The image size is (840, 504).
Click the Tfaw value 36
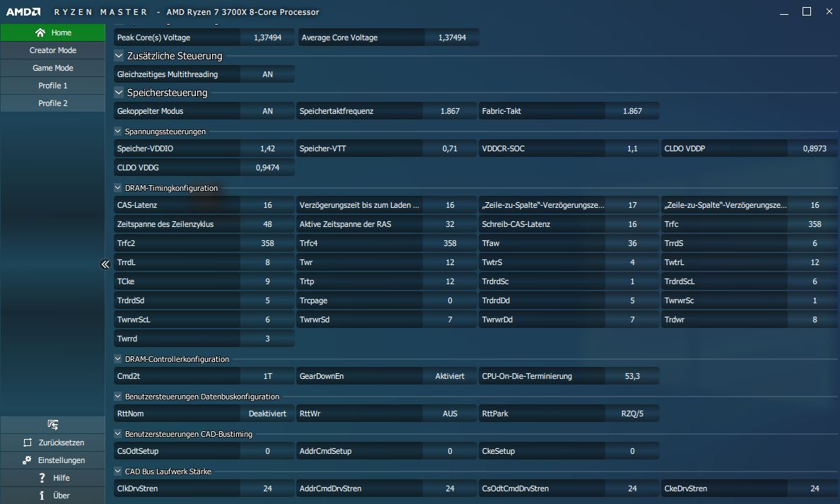click(x=632, y=243)
